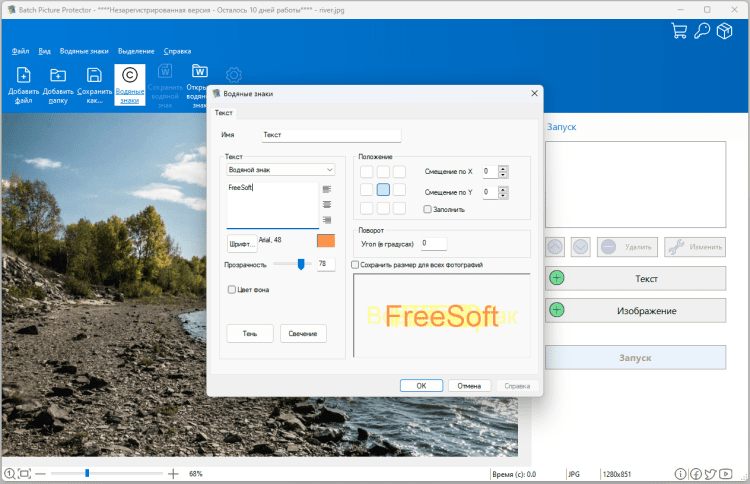Click the Имя name input field

click(331, 135)
